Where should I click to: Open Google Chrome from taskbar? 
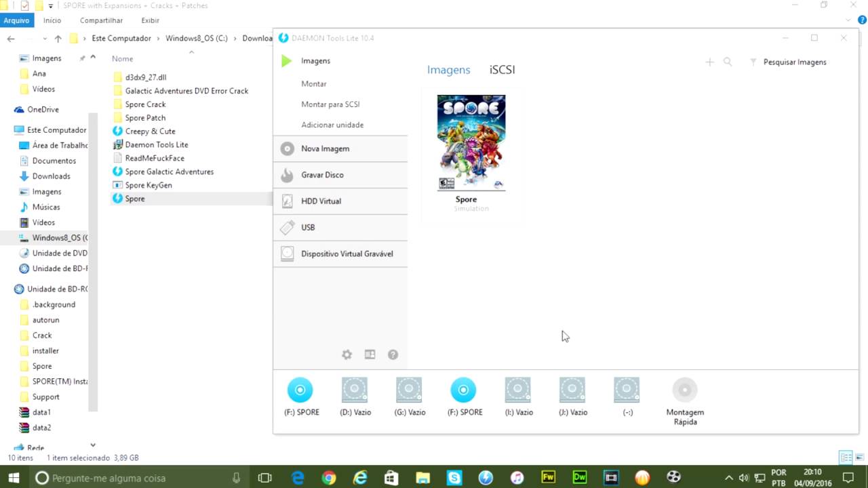[x=329, y=478]
